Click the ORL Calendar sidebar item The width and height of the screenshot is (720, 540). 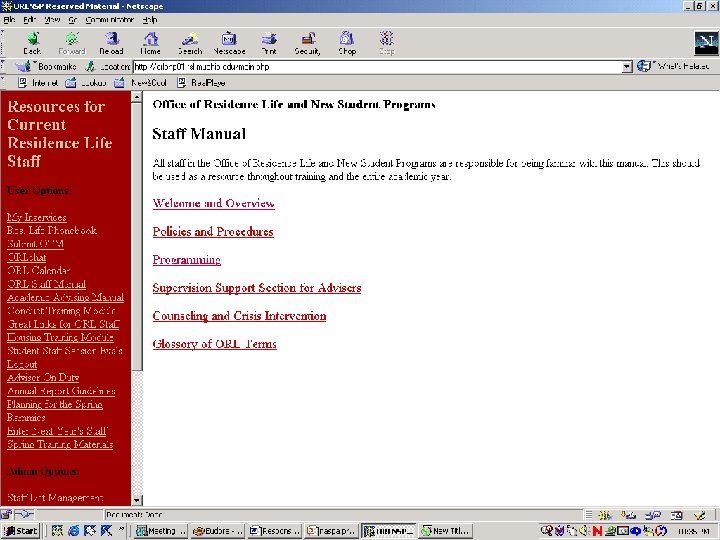point(39,270)
